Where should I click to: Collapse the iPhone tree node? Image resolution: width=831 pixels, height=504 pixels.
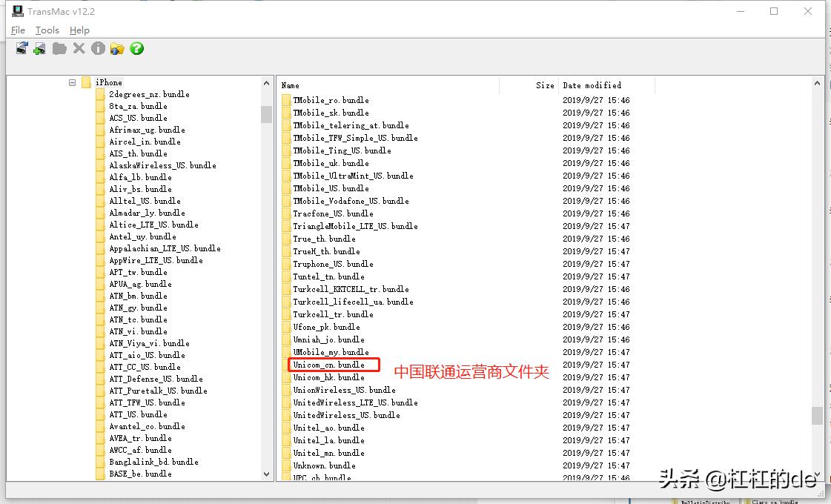[x=72, y=82]
